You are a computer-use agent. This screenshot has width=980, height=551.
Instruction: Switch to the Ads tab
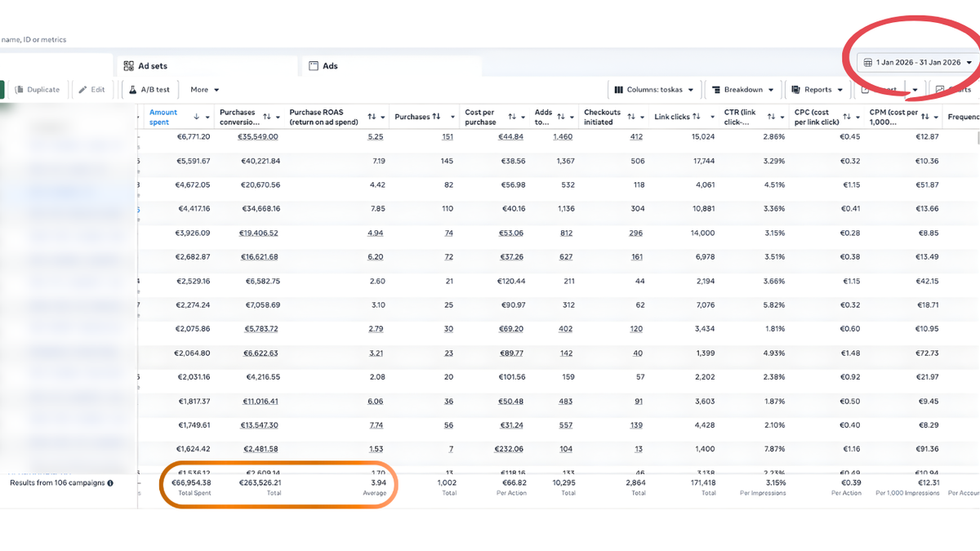pyautogui.click(x=330, y=66)
